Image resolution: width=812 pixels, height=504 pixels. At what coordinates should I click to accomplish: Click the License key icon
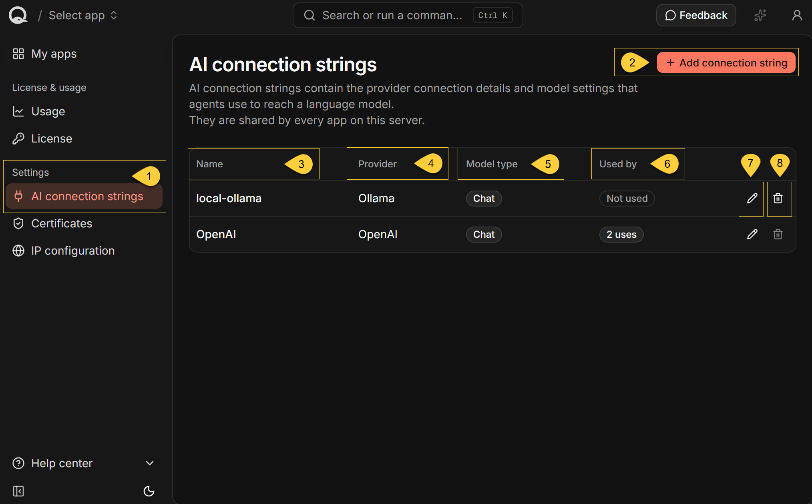pyautogui.click(x=18, y=139)
